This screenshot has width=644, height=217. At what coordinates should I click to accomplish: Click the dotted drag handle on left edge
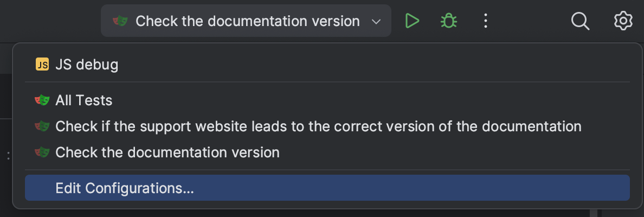point(8,156)
